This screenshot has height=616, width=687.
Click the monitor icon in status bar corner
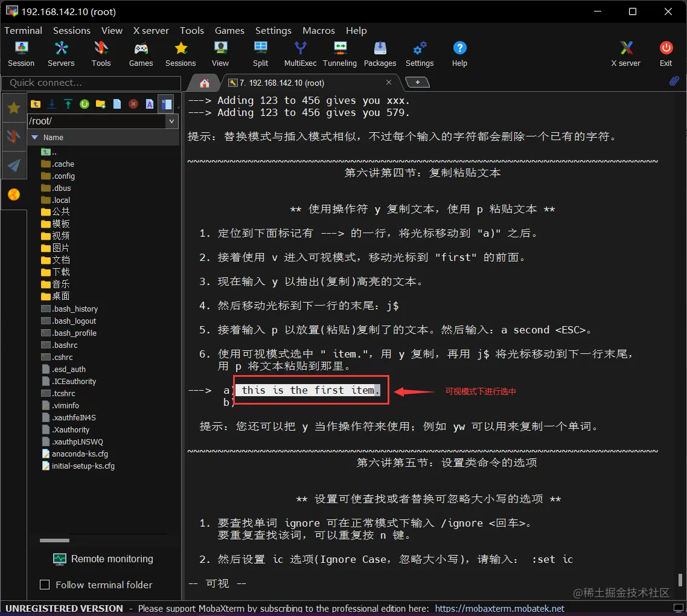pyautogui.click(x=678, y=608)
